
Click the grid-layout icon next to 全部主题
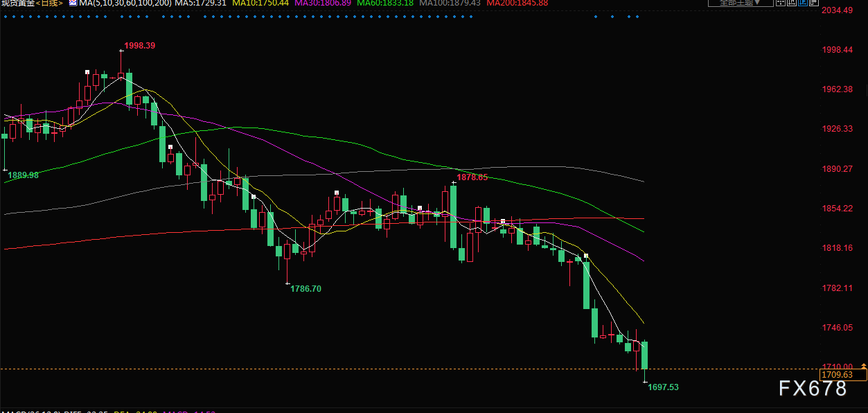[781, 2]
